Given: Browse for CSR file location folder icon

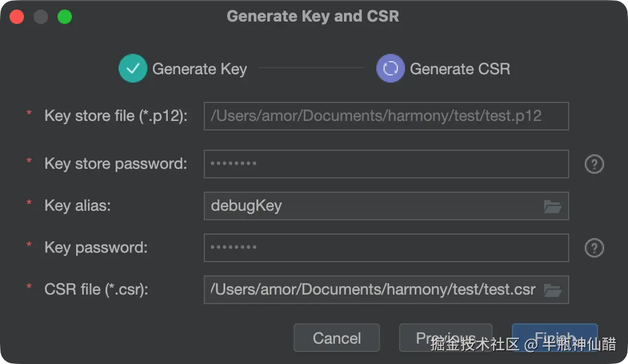Looking at the screenshot, I should (552, 290).
